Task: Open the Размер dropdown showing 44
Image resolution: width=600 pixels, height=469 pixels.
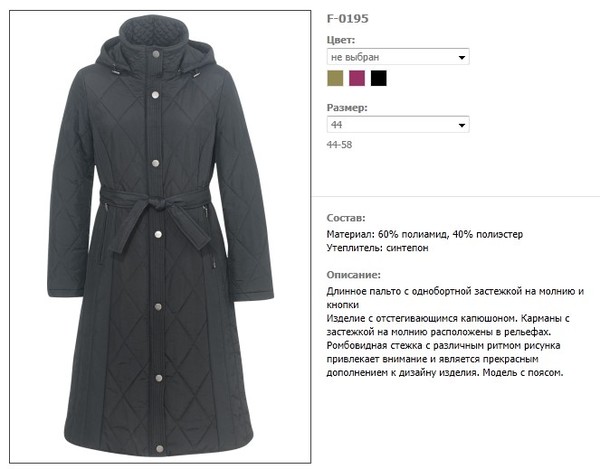Action: coord(398,124)
